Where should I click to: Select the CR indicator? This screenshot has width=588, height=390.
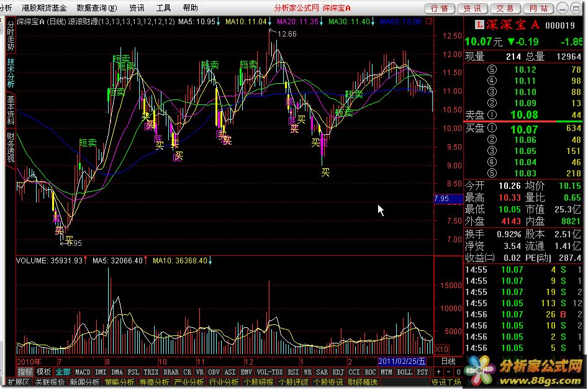pos(187,372)
